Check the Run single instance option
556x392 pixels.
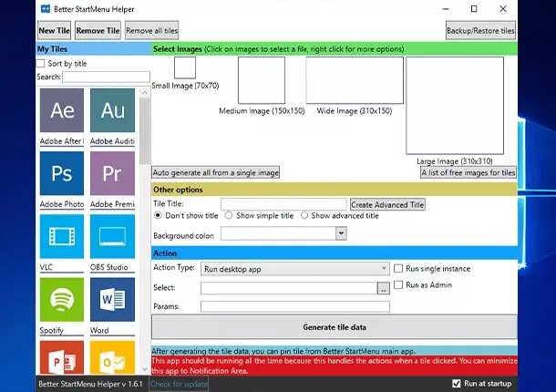(398, 269)
